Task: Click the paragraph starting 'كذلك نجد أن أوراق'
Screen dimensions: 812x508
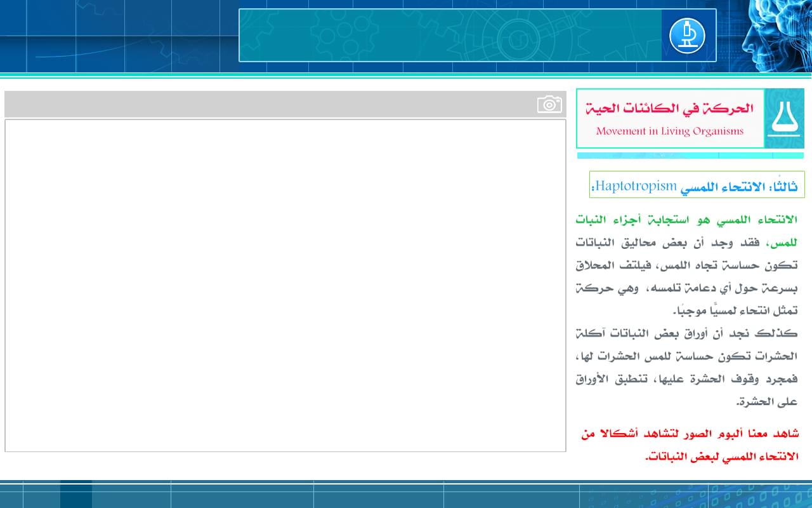Action: [686, 334]
